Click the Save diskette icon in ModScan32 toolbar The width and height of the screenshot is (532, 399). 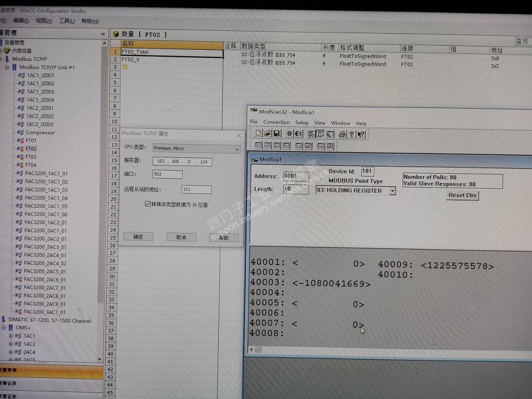coord(277,133)
